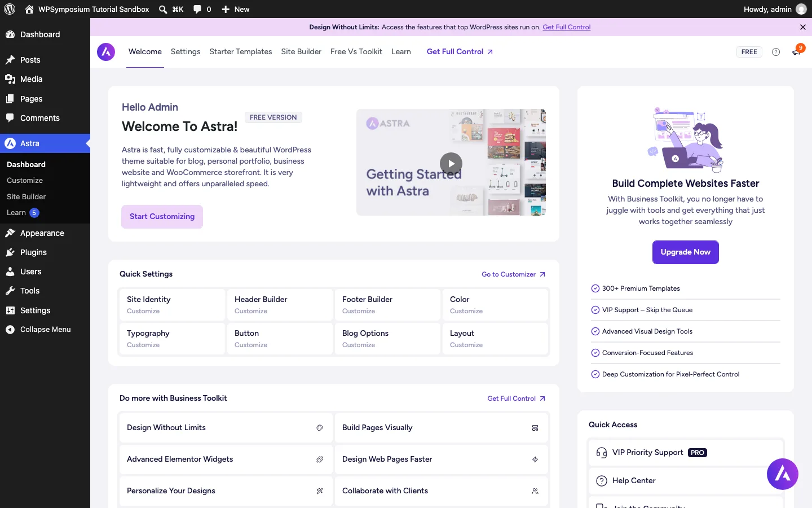The height and width of the screenshot is (508, 812).
Task: Open Button quick setting
Action: coord(280,339)
